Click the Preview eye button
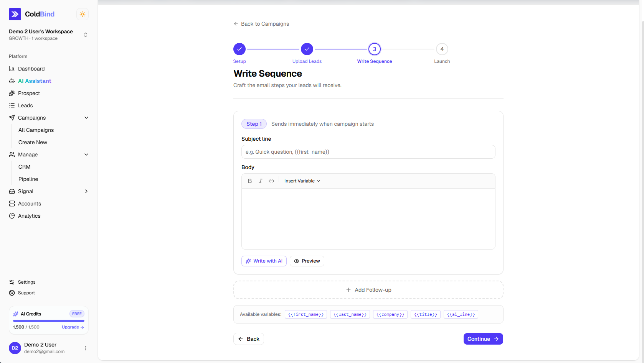This screenshot has width=644, height=363. coord(307,261)
